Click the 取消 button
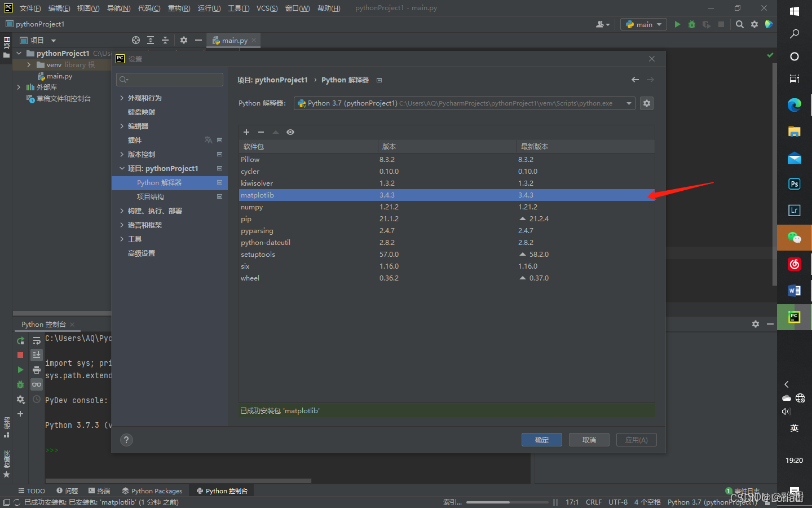The image size is (812, 508). tap(589, 440)
